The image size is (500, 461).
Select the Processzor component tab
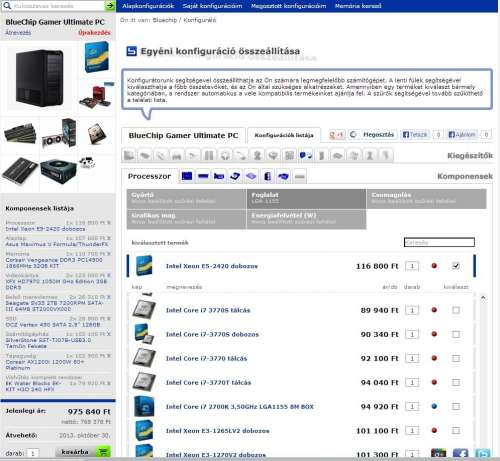coord(149,176)
